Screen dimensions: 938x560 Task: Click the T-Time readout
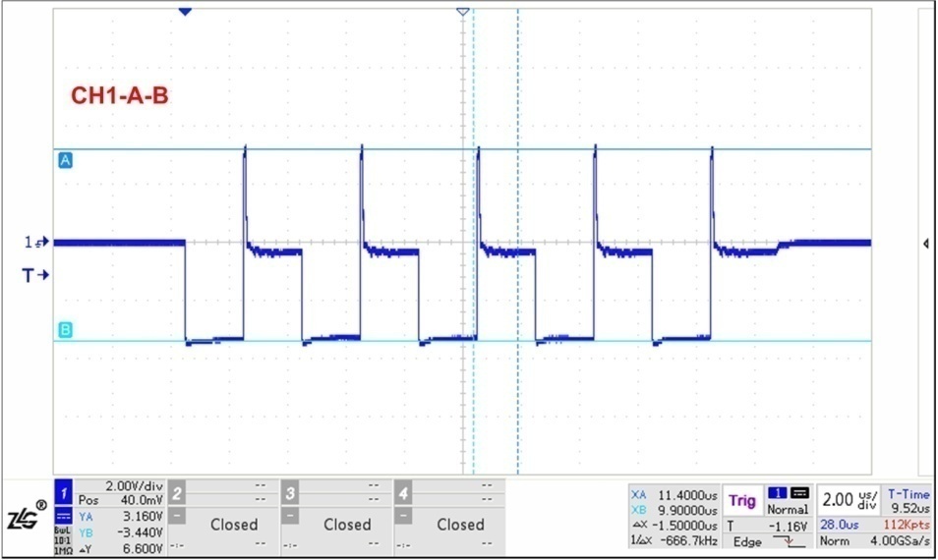pyautogui.click(x=908, y=501)
